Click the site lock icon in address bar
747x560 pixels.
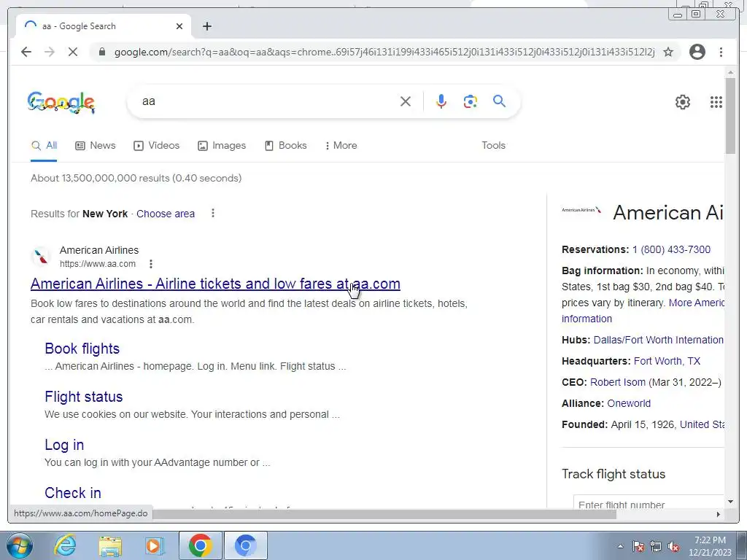tap(102, 52)
